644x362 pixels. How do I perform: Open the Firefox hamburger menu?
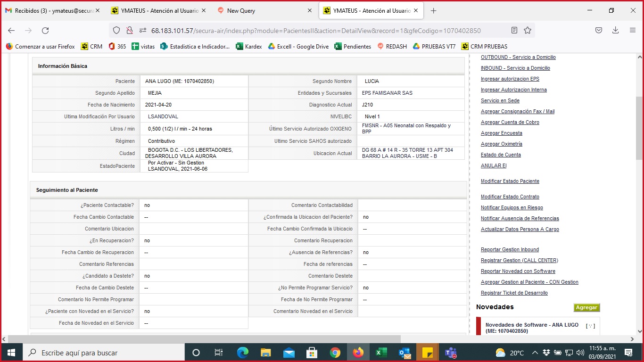click(x=633, y=31)
